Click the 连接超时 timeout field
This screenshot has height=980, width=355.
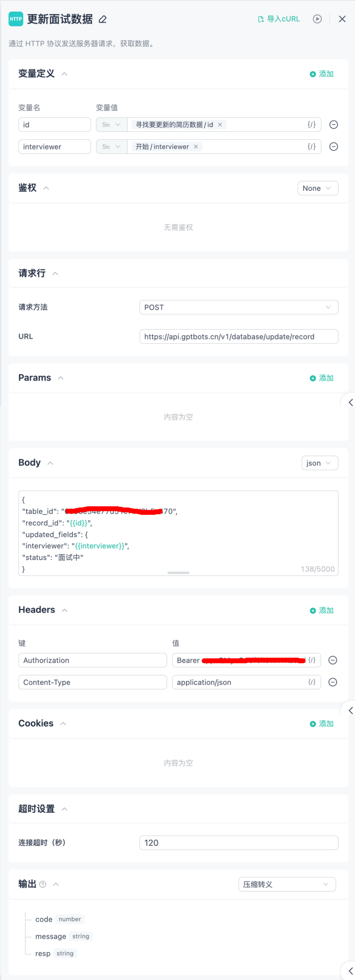click(238, 843)
